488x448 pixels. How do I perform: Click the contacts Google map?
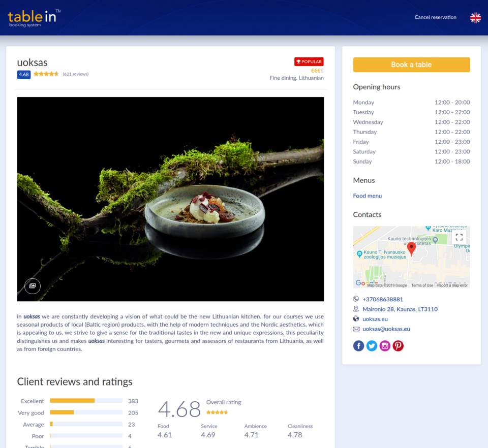tap(411, 257)
